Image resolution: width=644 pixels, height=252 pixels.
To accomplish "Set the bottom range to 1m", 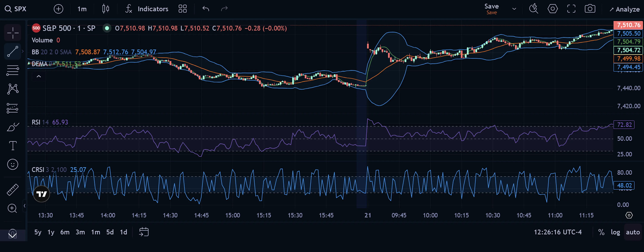I will click(x=96, y=232).
